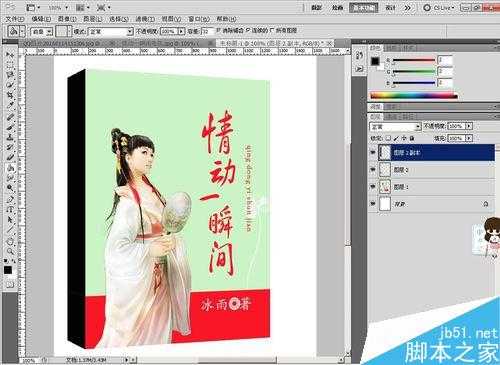This screenshot has height=365, width=500.
Task: Open options bar mode 正常 dropdown
Action: pyautogui.click(x=130, y=32)
